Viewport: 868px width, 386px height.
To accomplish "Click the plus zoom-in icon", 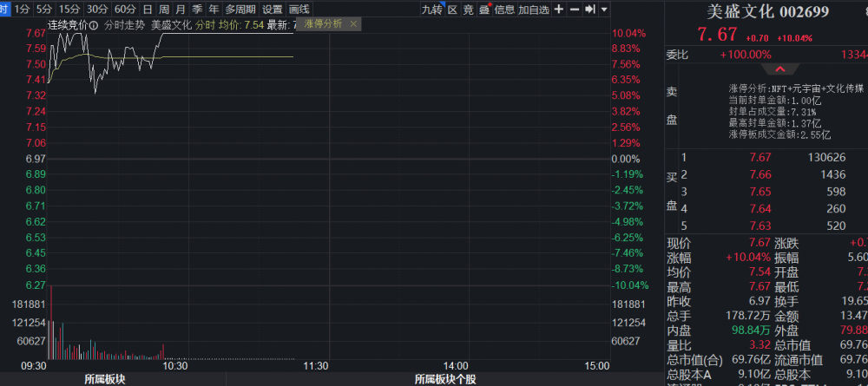I will 559,10.
